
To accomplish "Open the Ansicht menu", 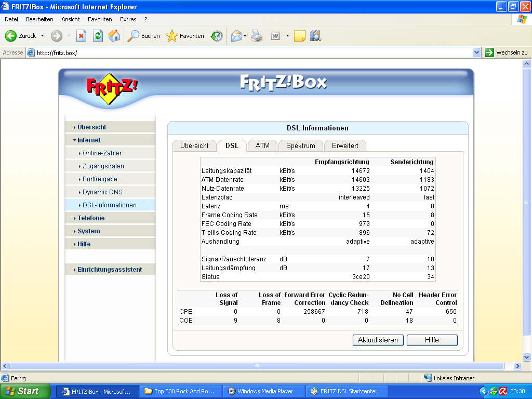I will tap(70, 19).
